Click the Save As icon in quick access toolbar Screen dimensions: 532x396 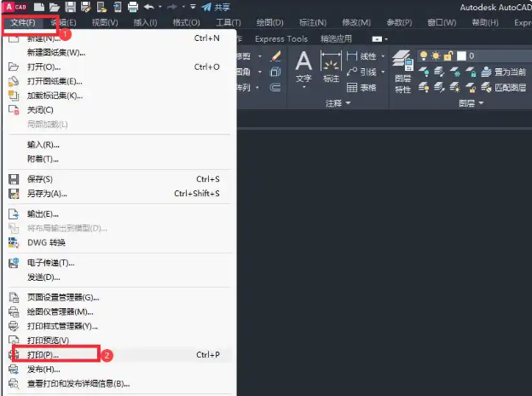(86, 7)
